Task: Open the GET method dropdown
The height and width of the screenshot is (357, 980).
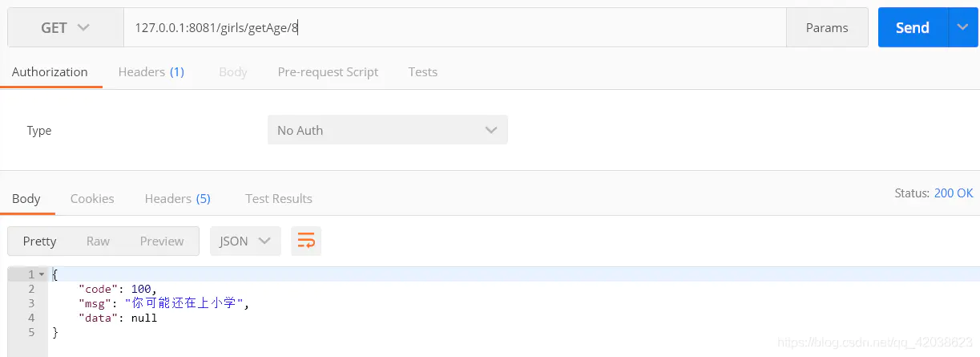Action: [x=66, y=27]
